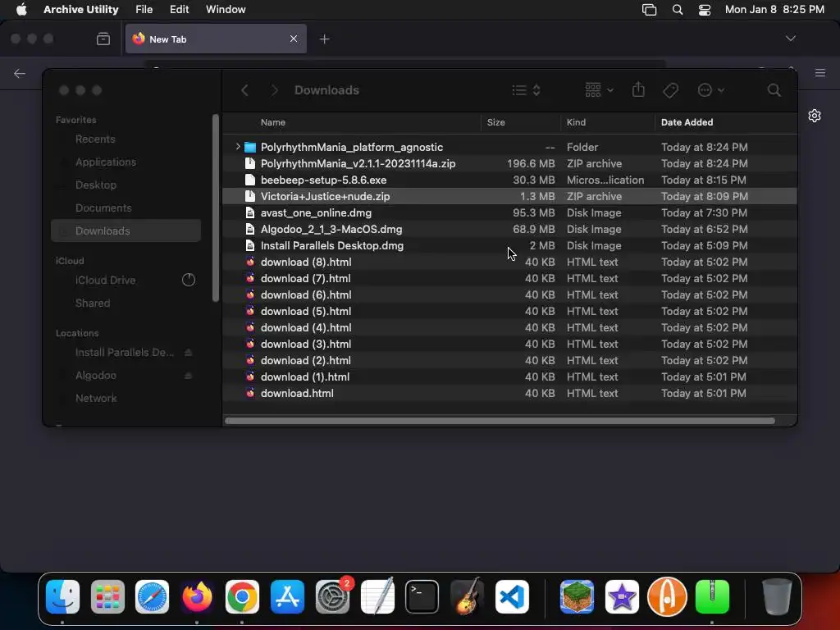Screen dimensions: 840x630
Task: Click the horizontal scrollbar in Finder
Action: click(x=500, y=421)
